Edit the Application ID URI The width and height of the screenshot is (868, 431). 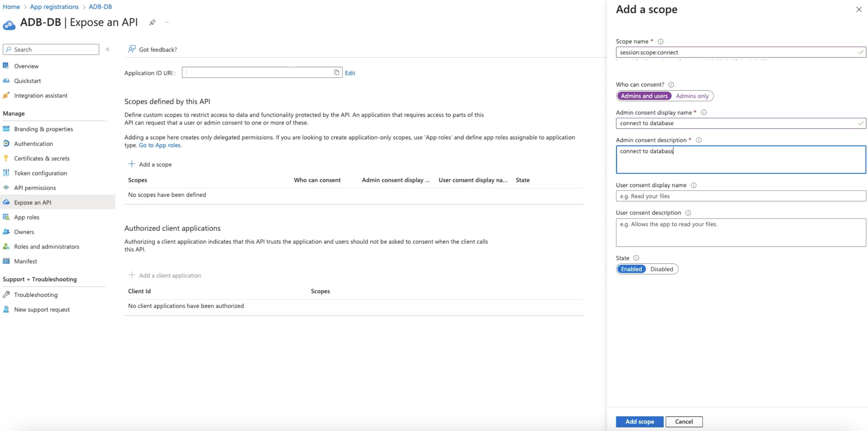pos(350,73)
